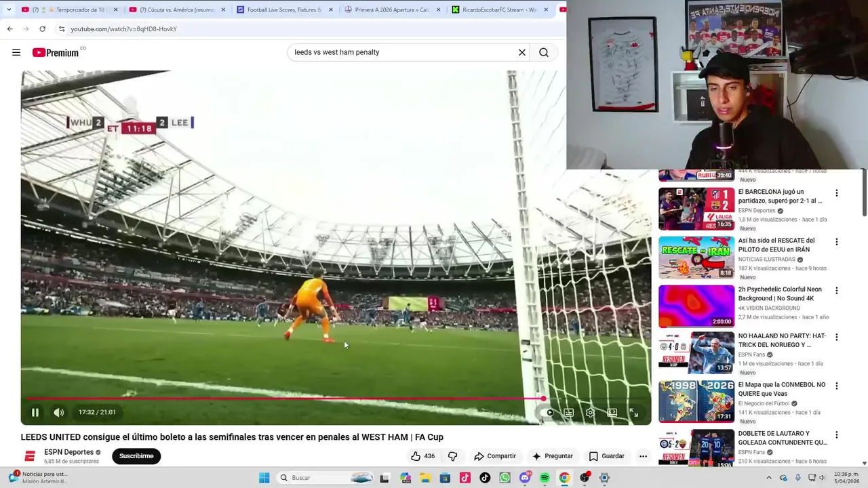Open NO HAALAND NO PARTY video title
Viewport: 868px width, 488px height.
coord(782,340)
